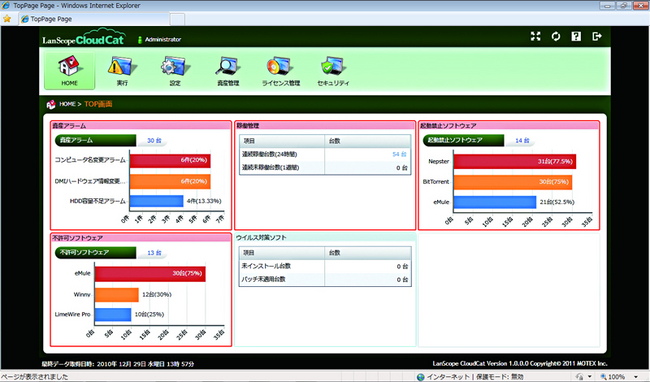Open the 資産管理 magnifier icon
Viewport: 650px width, 382px height.
coord(228,70)
